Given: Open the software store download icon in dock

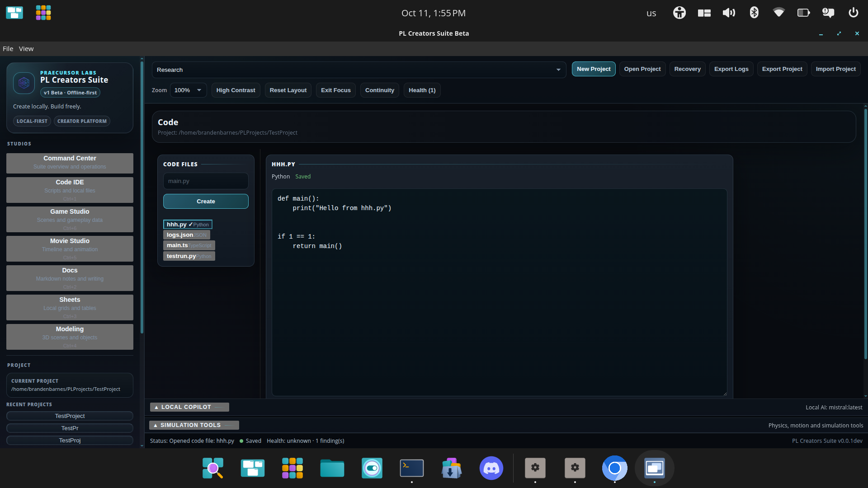Looking at the screenshot, I should [x=452, y=468].
